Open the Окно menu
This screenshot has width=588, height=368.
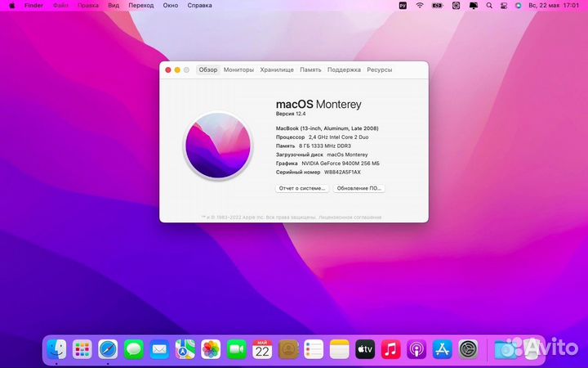click(x=171, y=5)
